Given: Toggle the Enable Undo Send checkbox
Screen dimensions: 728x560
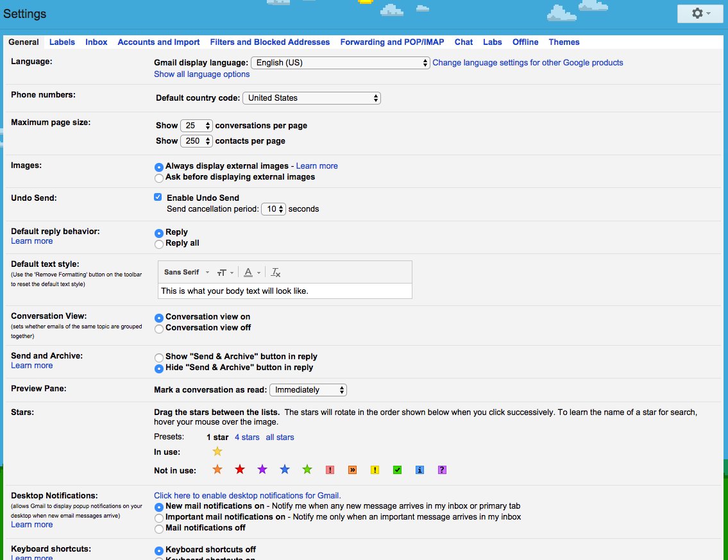Looking at the screenshot, I should [x=158, y=198].
